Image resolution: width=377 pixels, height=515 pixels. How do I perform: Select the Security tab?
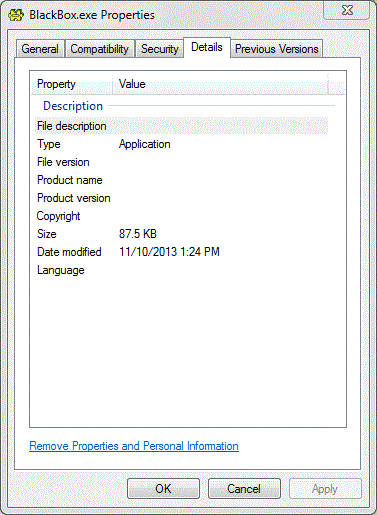point(160,49)
